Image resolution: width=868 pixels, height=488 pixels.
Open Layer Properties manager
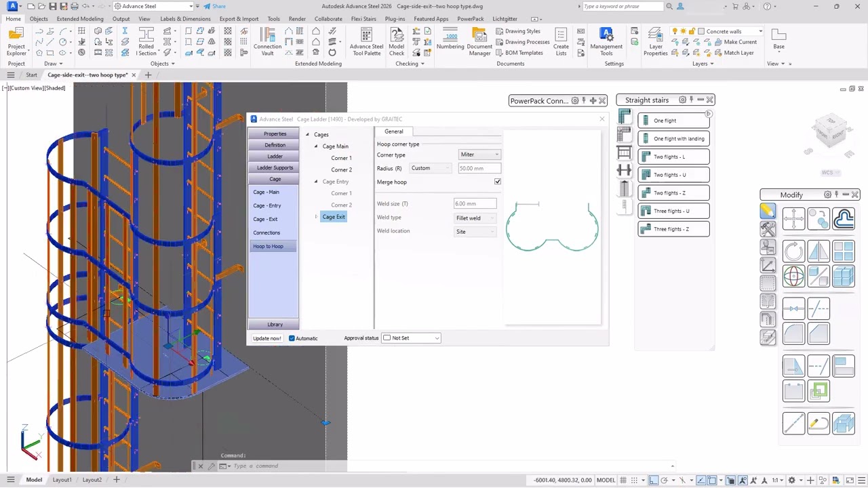coord(656,42)
